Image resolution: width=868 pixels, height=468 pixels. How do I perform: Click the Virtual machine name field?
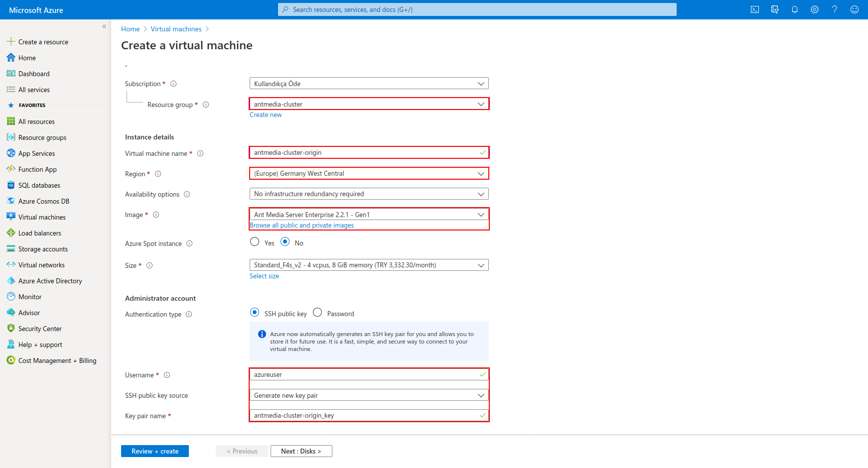(x=369, y=152)
